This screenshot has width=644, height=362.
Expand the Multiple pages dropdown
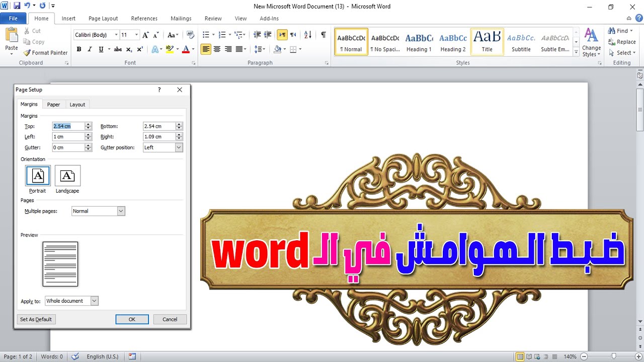tap(121, 211)
